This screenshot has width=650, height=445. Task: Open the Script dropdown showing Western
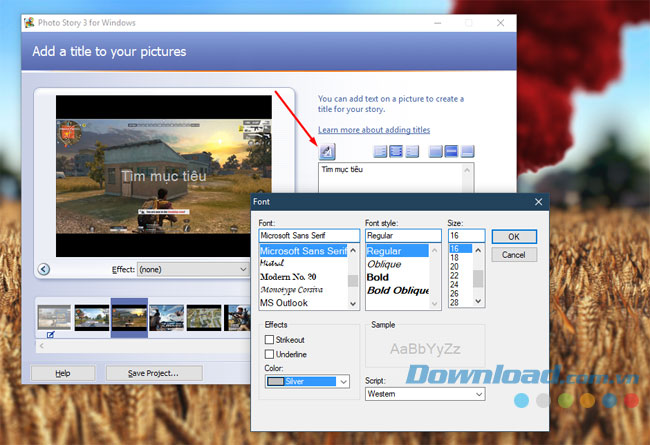[x=425, y=394]
